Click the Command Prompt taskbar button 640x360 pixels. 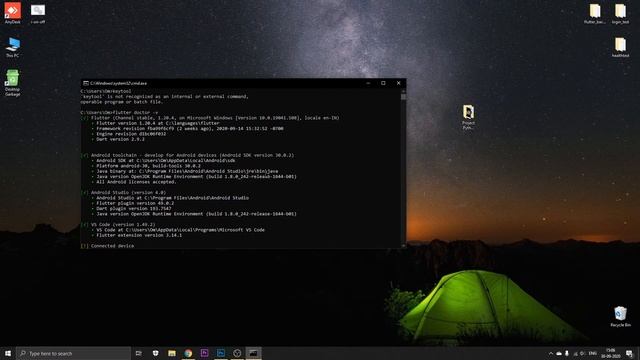pos(253,353)
